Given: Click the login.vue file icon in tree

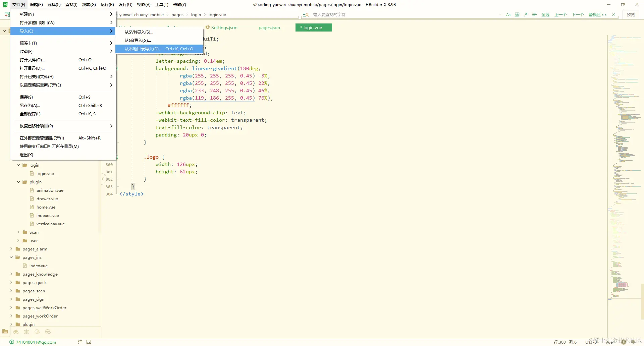Looking at the screenshot, I should 32,174.
